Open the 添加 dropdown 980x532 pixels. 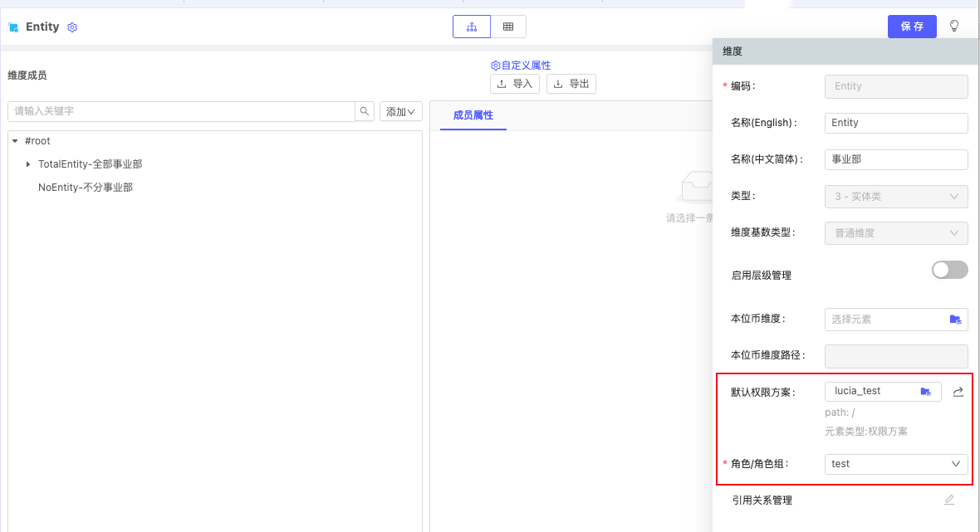401,111
